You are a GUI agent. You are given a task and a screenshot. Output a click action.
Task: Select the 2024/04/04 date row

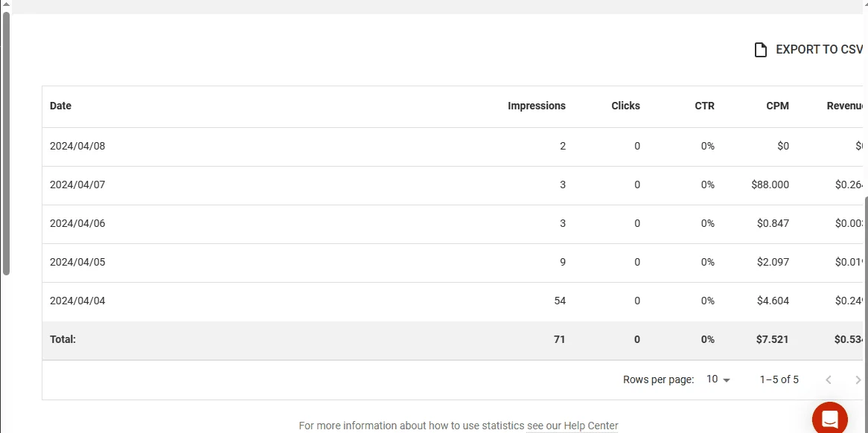(x=453, y=301)
